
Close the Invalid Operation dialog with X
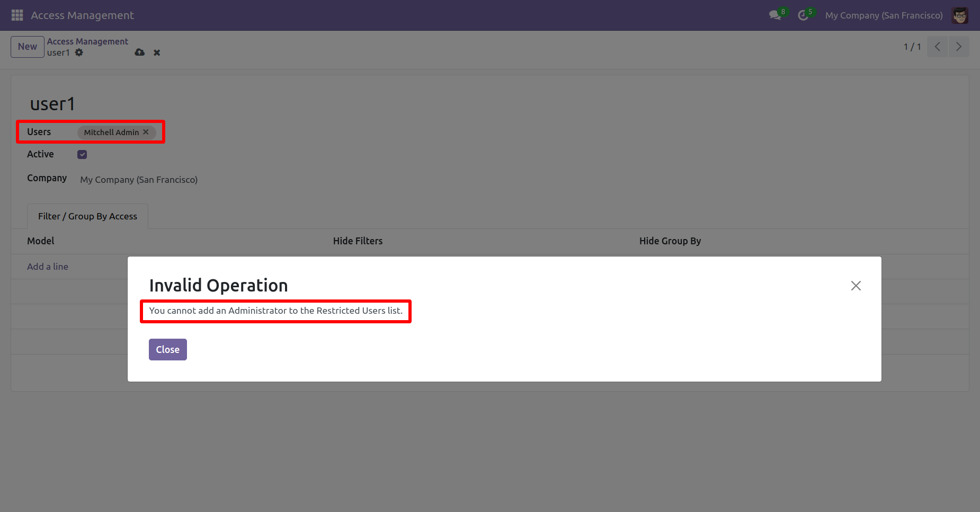pyautogui.click(x=856, y=286)
